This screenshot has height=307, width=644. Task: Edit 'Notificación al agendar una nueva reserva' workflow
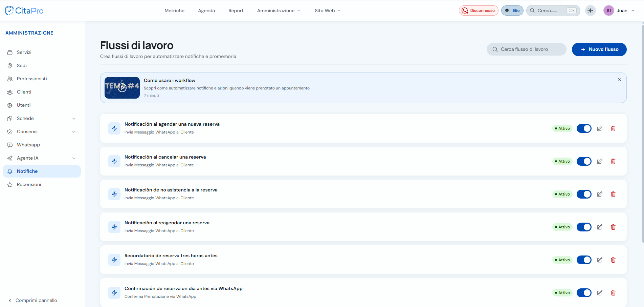pos(600,128)
